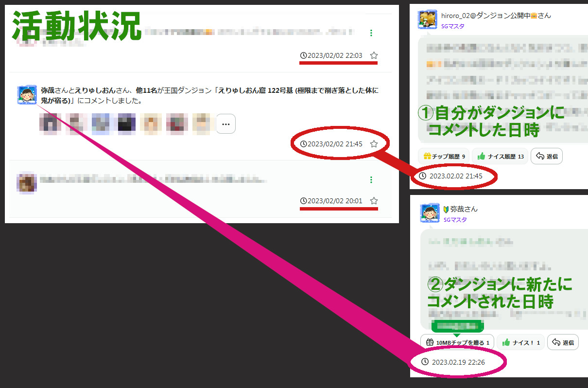Click hiroro_02's profile avatar icon
This screenshot has width=588, height=388.
tap(427, 19)
